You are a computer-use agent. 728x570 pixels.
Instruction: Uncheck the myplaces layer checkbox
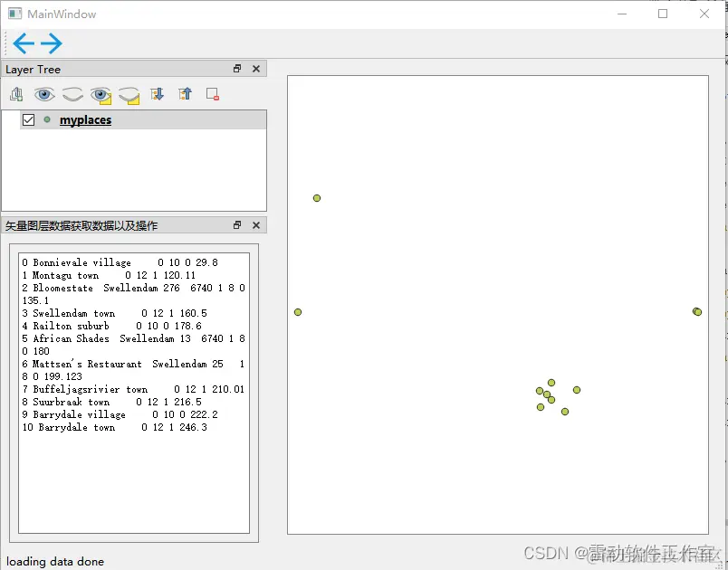(28, 119)
